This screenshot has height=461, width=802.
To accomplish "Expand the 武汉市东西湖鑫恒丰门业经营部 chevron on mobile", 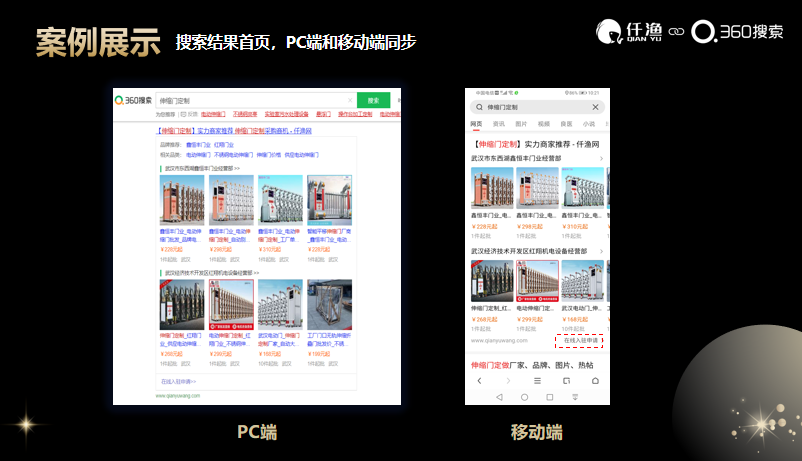I will pyautogui.click(x=602, y=159).
